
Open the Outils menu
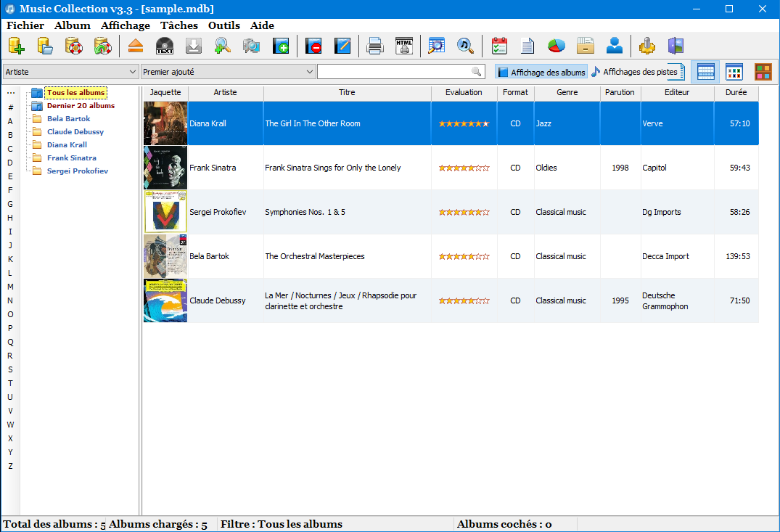[223, 25]
